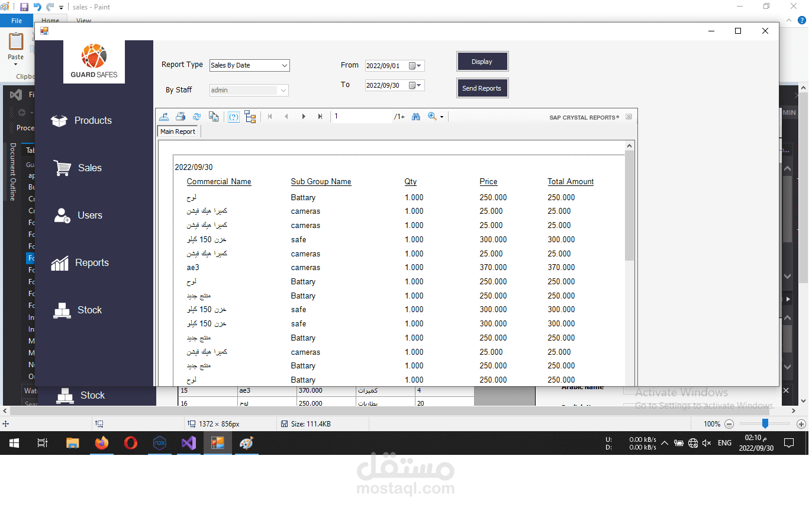Open File Explorer from the taskbar

(72, 443)
